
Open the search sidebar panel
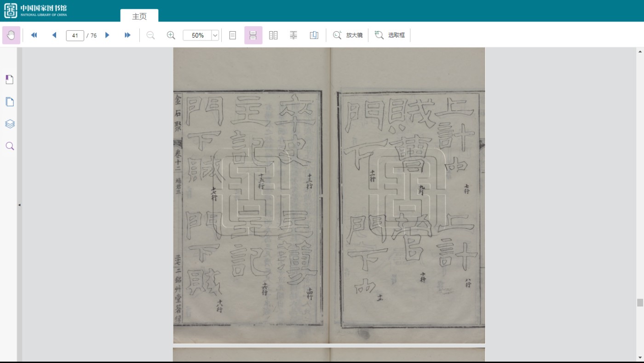coord(10,146)
